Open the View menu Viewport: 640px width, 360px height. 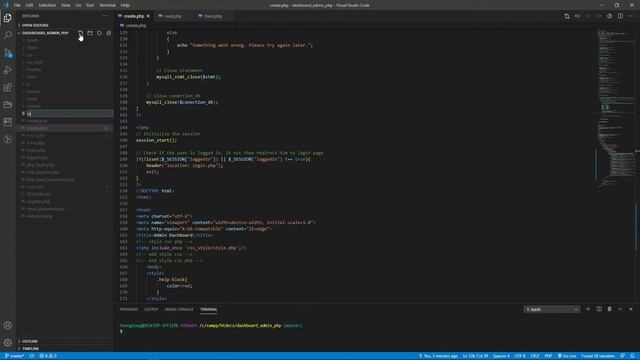pos(66,5)
